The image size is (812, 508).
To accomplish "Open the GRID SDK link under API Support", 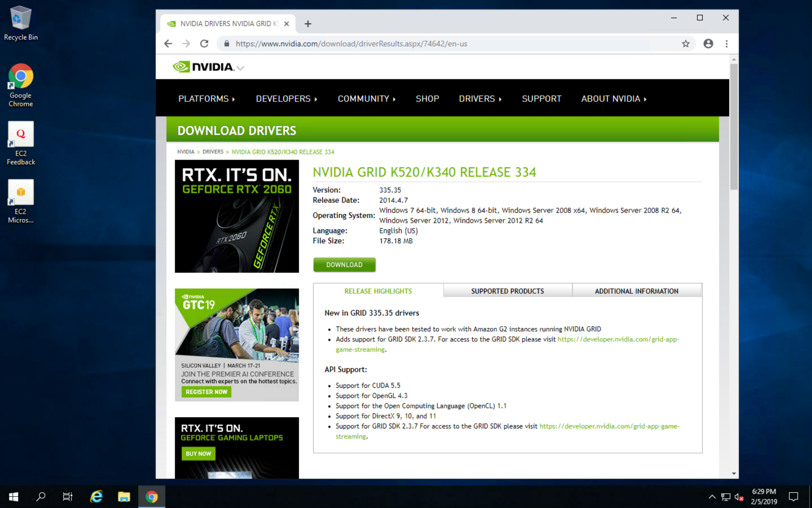I will [609, 426].
